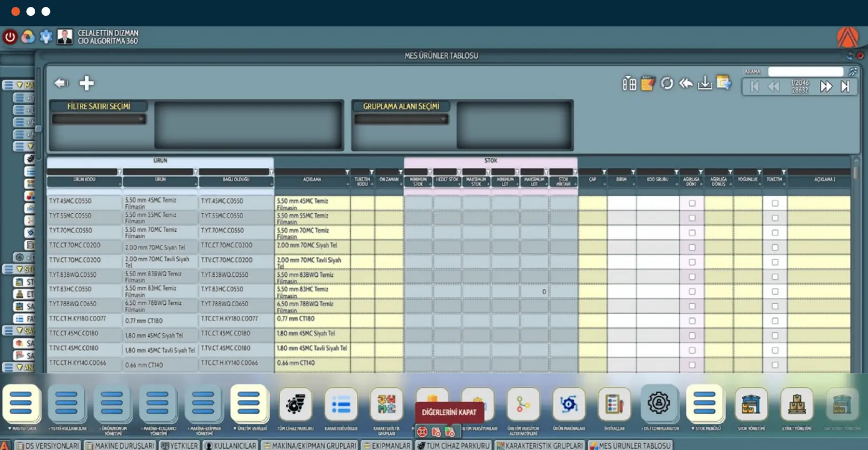Tick Tüketim checkbox for TYT.45MC.C0550 row

pyautogui.click(x=775, y=203)
